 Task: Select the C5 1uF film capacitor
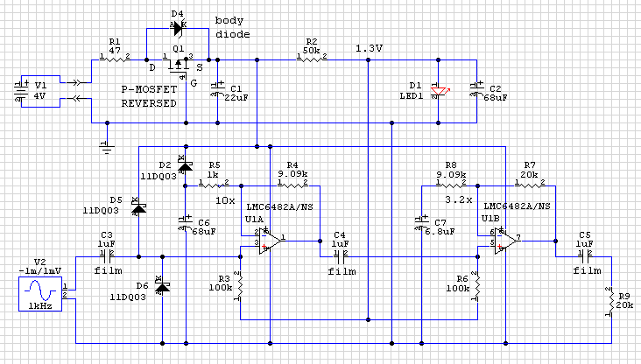[x=585, y=256]
